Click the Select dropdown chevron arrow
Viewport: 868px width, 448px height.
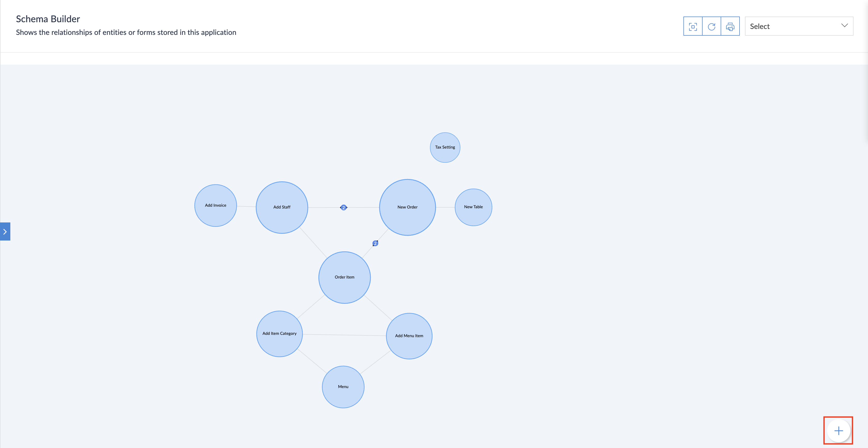click(x=844, y=26)
